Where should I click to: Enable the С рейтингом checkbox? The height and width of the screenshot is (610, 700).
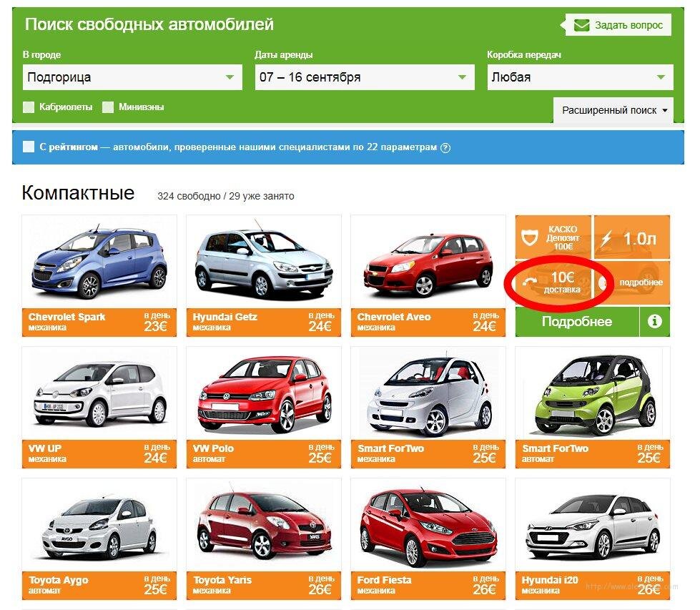pyautogui.click(x=29, y=147)
